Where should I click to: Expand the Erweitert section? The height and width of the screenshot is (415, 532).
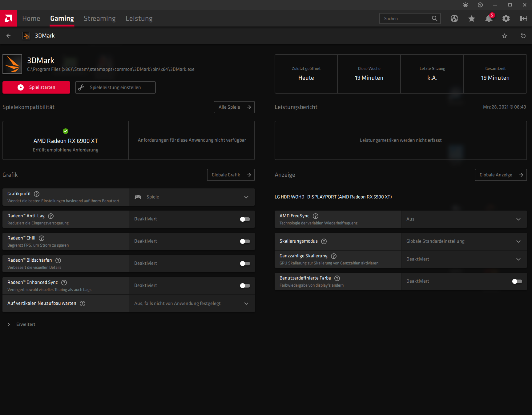(21, 324)
